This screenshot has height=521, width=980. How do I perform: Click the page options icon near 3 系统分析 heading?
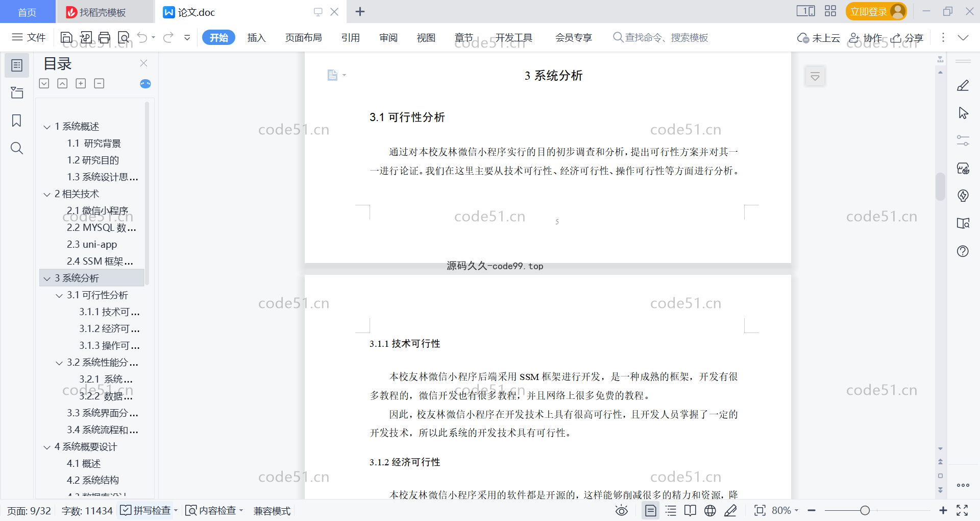(336, 76)
